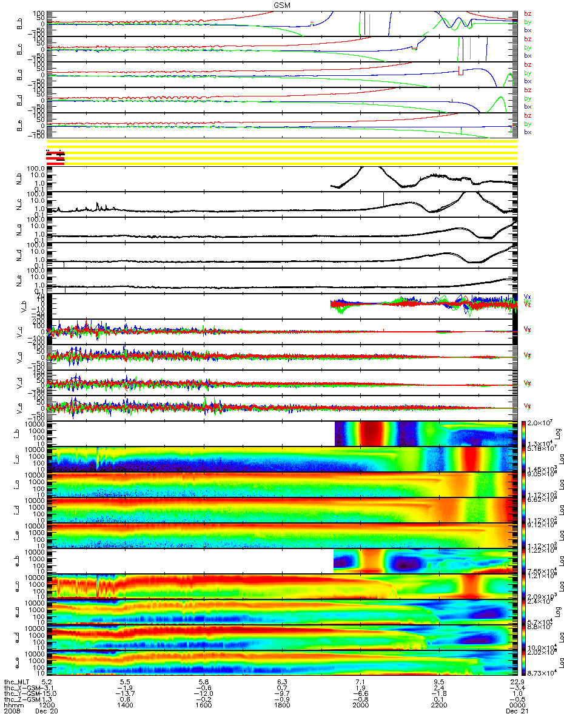Click the thc_Z-GSM axis label
This screenshot has width=564, height=728.
(21, 700)
